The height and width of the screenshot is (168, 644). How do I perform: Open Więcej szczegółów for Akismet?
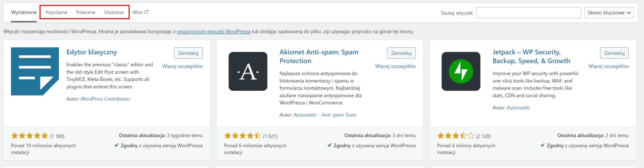[395, 66]
